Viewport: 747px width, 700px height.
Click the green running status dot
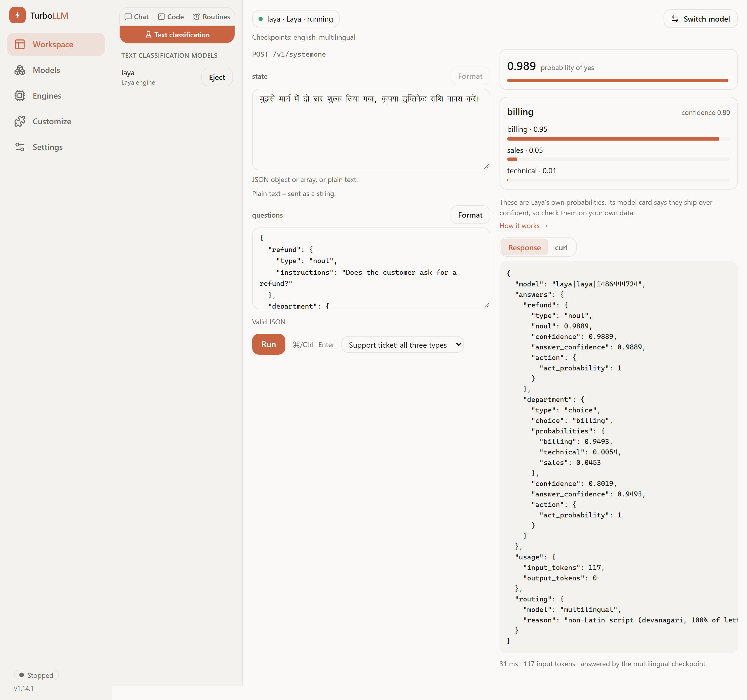(x=260, y=19)
